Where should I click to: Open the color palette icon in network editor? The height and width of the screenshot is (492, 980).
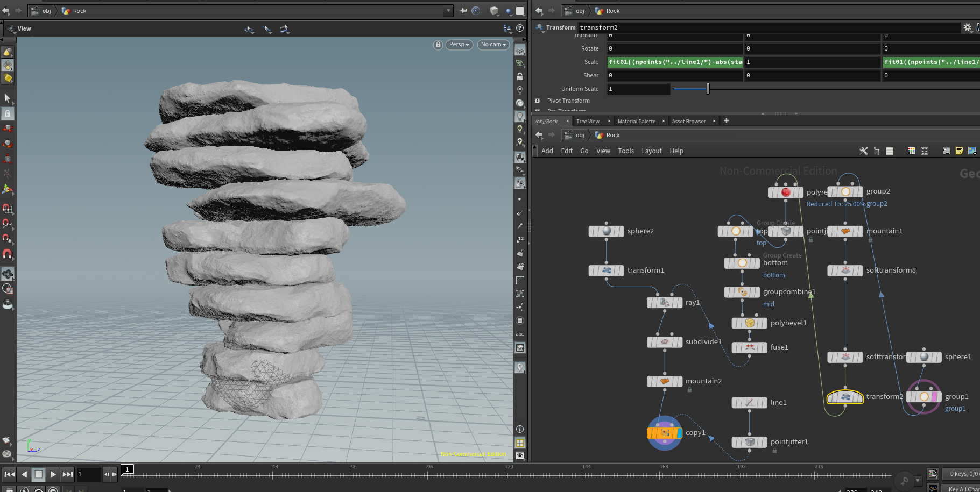[x=911, y=151]
